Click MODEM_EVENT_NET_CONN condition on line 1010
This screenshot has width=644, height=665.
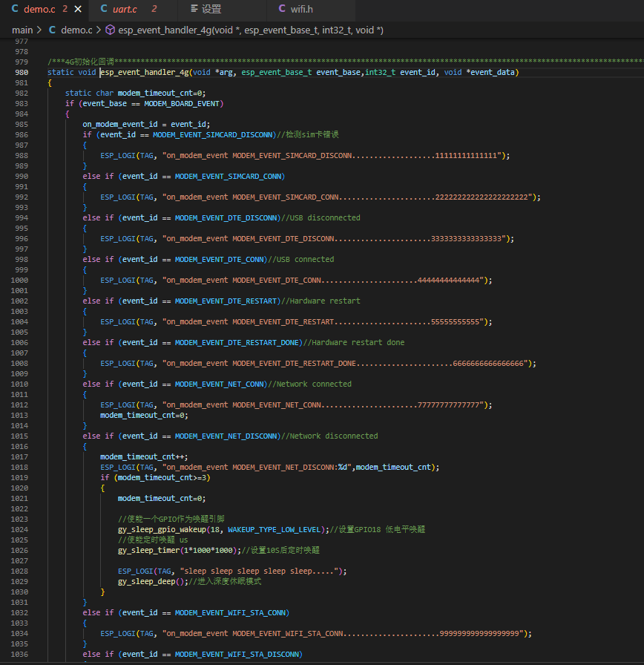pos(219,384)
